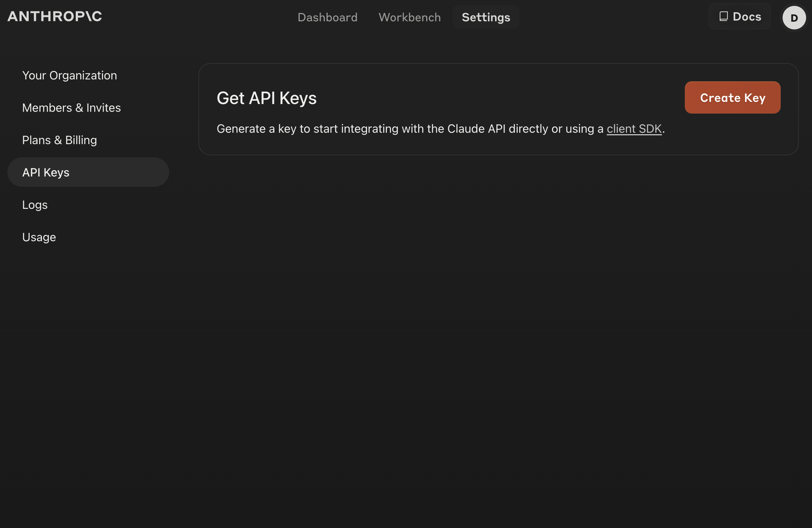Select API Keys in sidebar
Viewport: 812px width, 528px height.
point(46,172)
